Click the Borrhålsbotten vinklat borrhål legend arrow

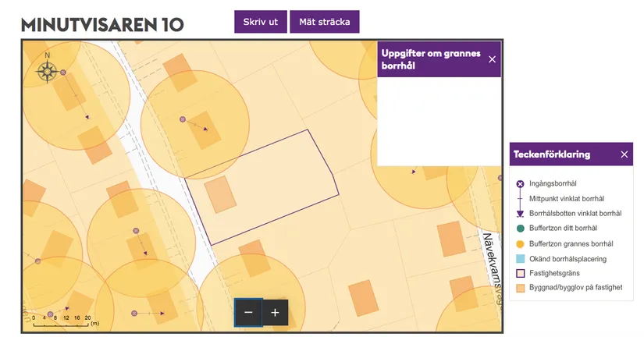520,214
